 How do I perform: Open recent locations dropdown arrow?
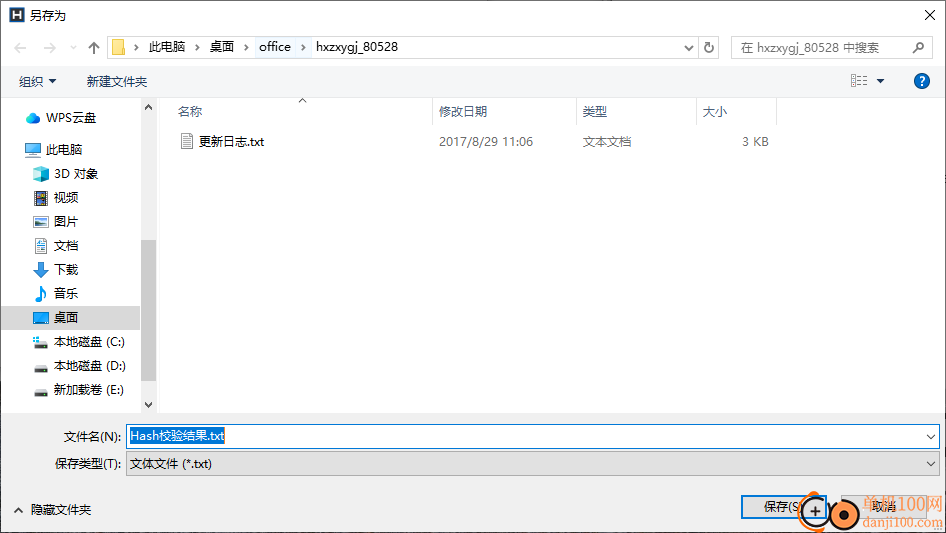point(73,48)
